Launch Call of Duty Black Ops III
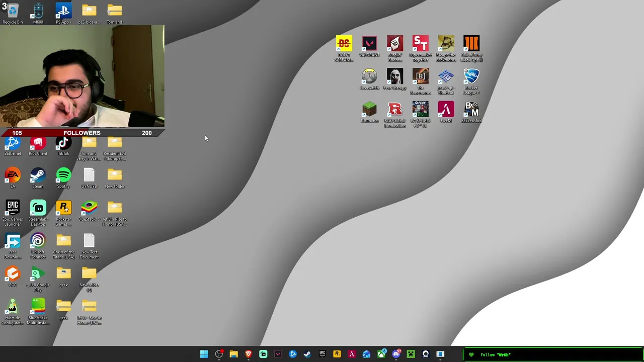The height and width of the screenshot is (362, 644). tap(471, 49)
